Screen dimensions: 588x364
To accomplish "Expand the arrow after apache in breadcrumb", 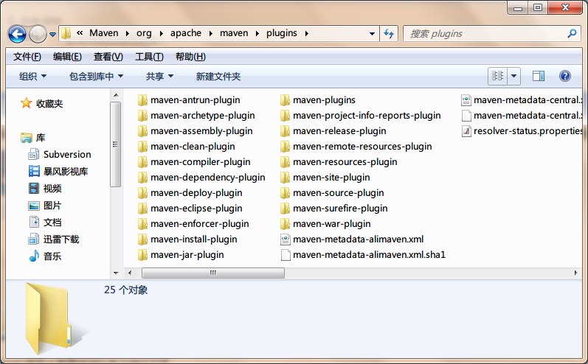I will (211, 34).
